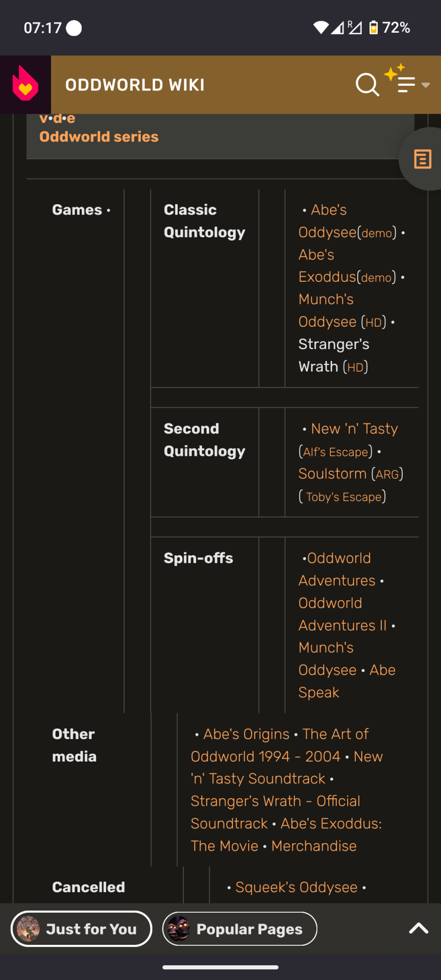Open the sparkle menu icon
The width and height of the screenshot is (441, 980).
point(401,79)
